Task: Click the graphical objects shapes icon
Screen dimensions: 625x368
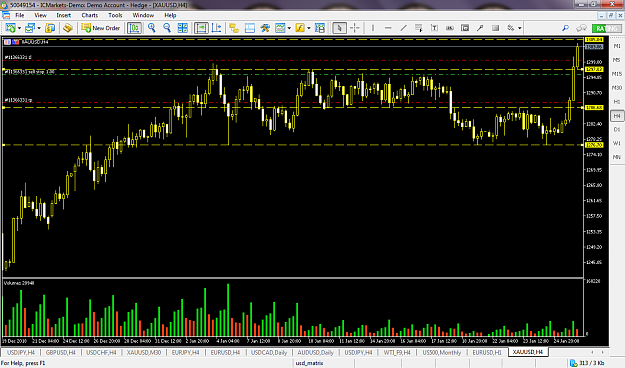Action: (511, 28)
